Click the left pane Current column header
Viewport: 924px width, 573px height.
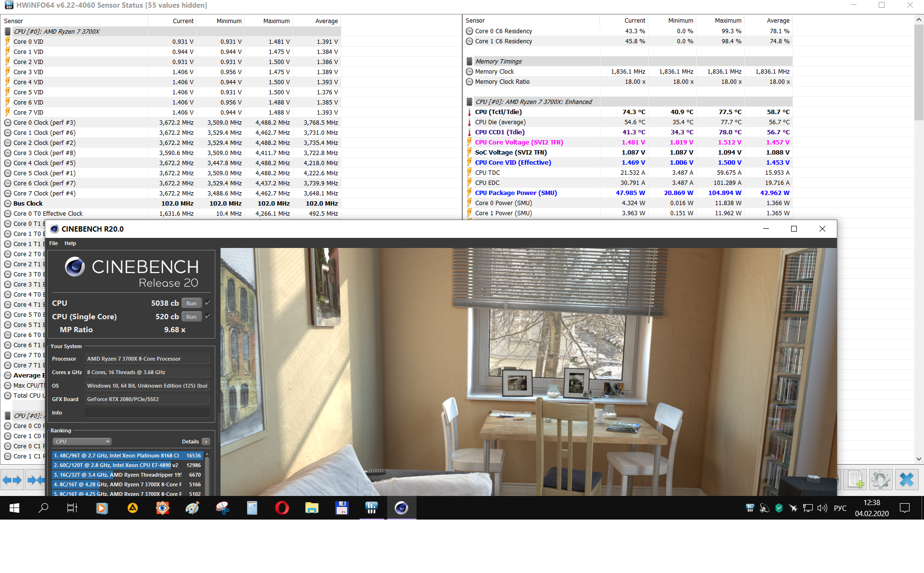(172, 21)
